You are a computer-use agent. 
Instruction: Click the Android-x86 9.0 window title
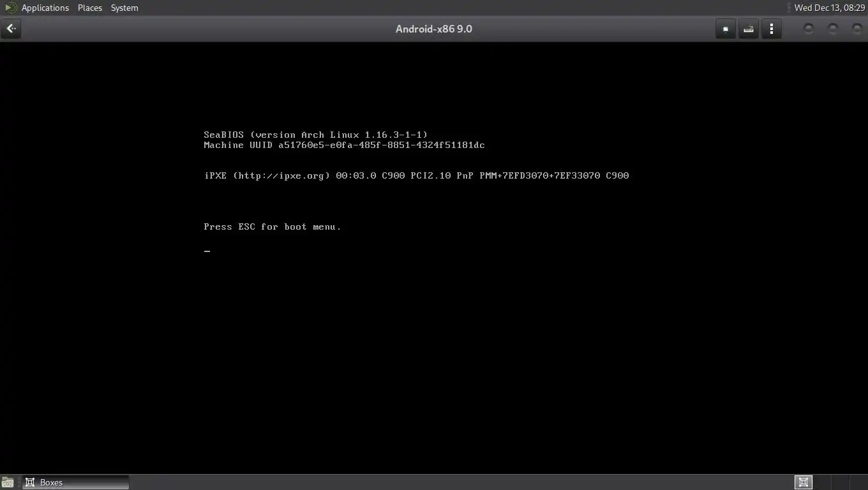pyautogui.click(x=434, y=29)
